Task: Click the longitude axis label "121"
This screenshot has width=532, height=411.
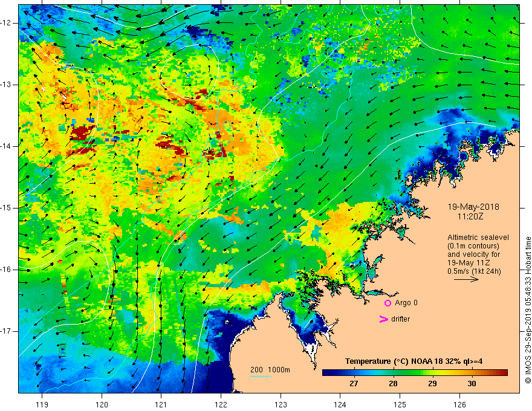Action: 161,404
